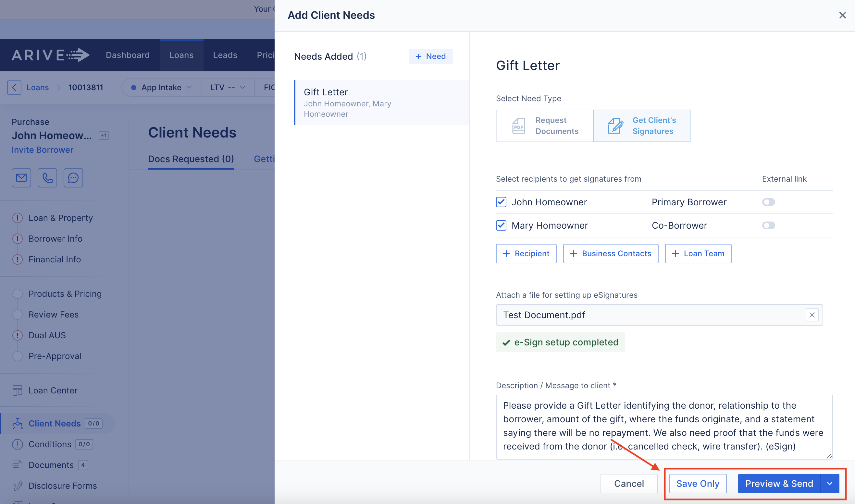
Task: Open the Dashboard navigation menu
Action: [128, 55]
